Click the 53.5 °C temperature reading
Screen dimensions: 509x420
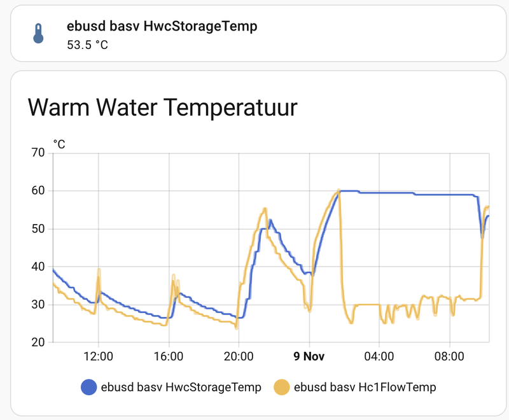87,46
